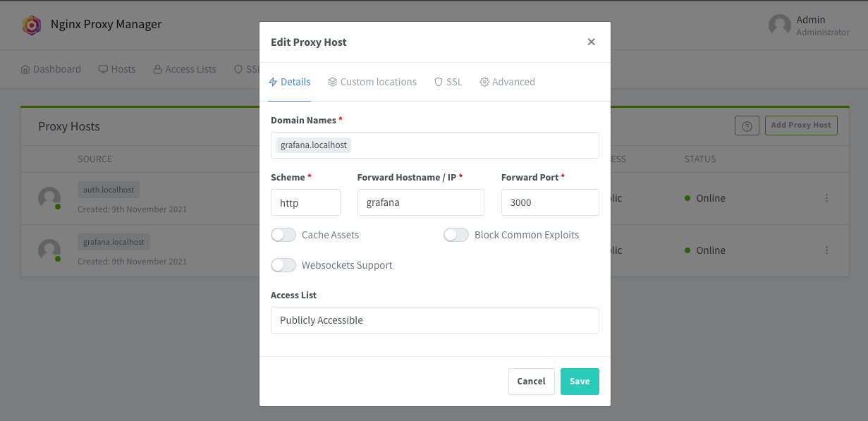
Task: Enable the Cache Assets toggle
Action: pyautogui.click(x=283, y=235)
